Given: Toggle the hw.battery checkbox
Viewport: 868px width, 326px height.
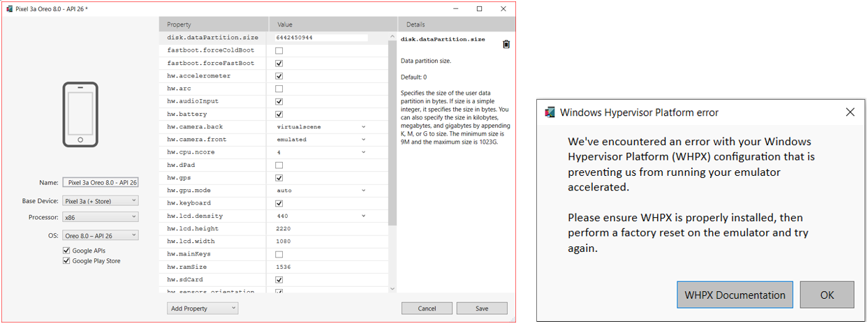Looking at the screenshot, I should [x=279, y=114].
